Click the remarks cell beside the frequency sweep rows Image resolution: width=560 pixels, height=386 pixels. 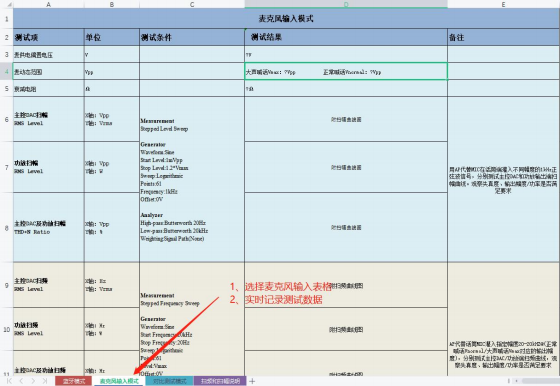point(503,319)
